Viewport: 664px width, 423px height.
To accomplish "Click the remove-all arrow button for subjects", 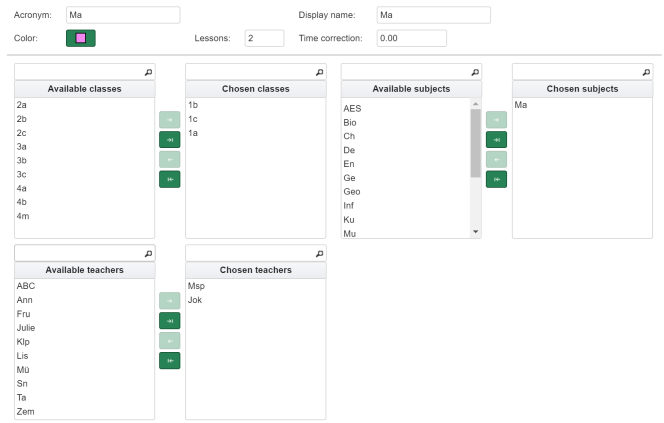I will pyautogui.click(x=495, y=179).
